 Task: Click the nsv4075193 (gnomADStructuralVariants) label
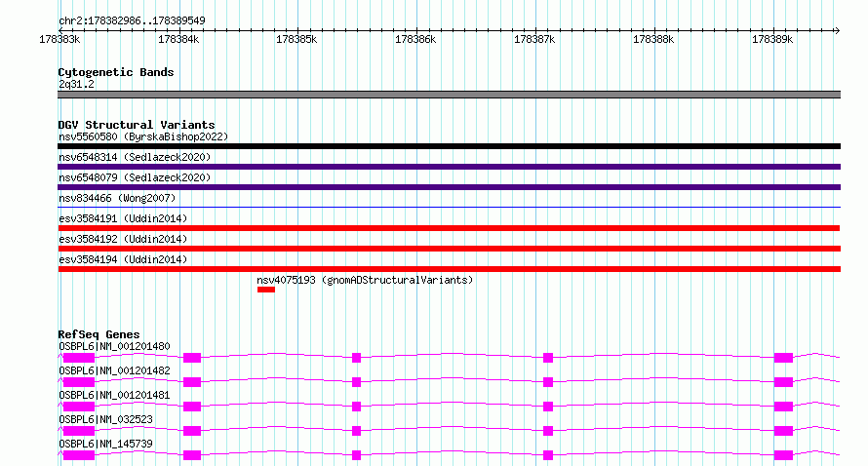(x=365, y=280)
